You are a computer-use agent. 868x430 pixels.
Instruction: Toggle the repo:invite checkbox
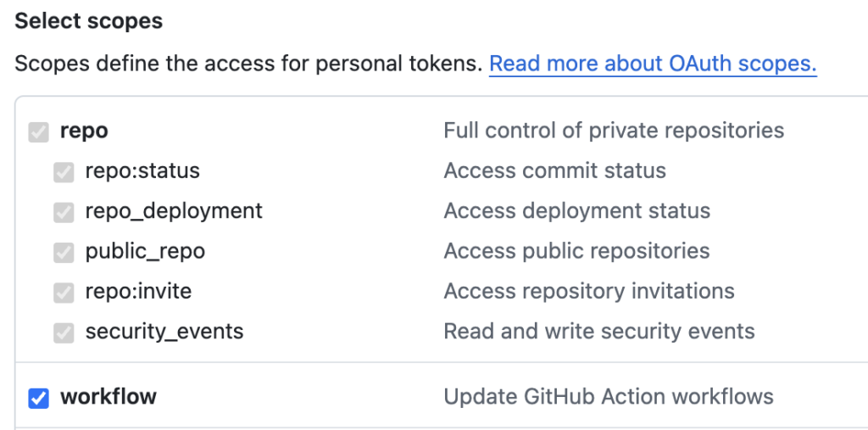[x=64, y=293]
